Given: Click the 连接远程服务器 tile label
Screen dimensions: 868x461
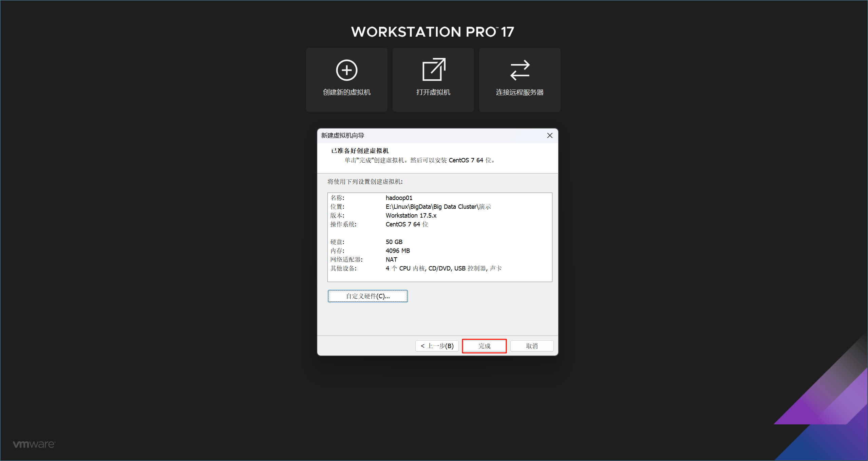Looking at the screenshot, I should tap(520, 92).
